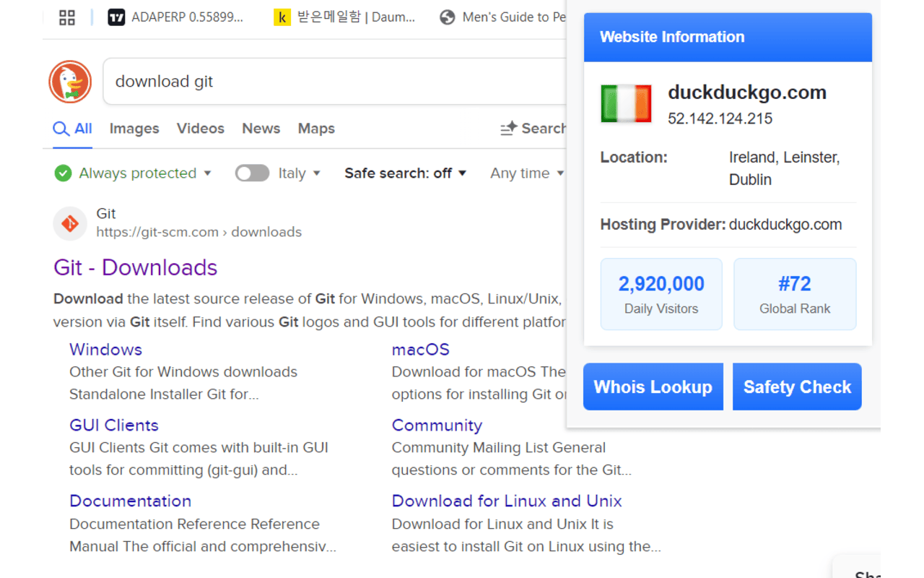Screen dimensions: 924x578
Task: Open the Daum mail bookmark icon
Action: [282, 17]
